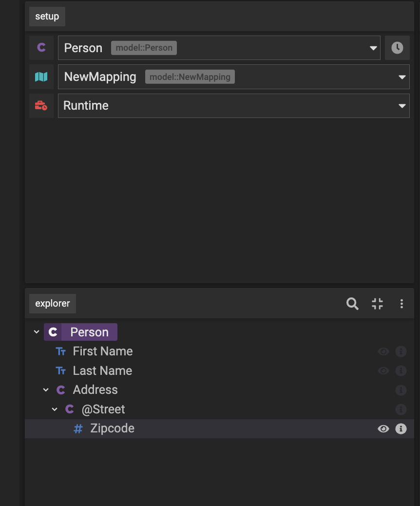Viewport: 420px width, 506px height.
Task: Open the Person class dropdown
Action: (x=373, y=48)
